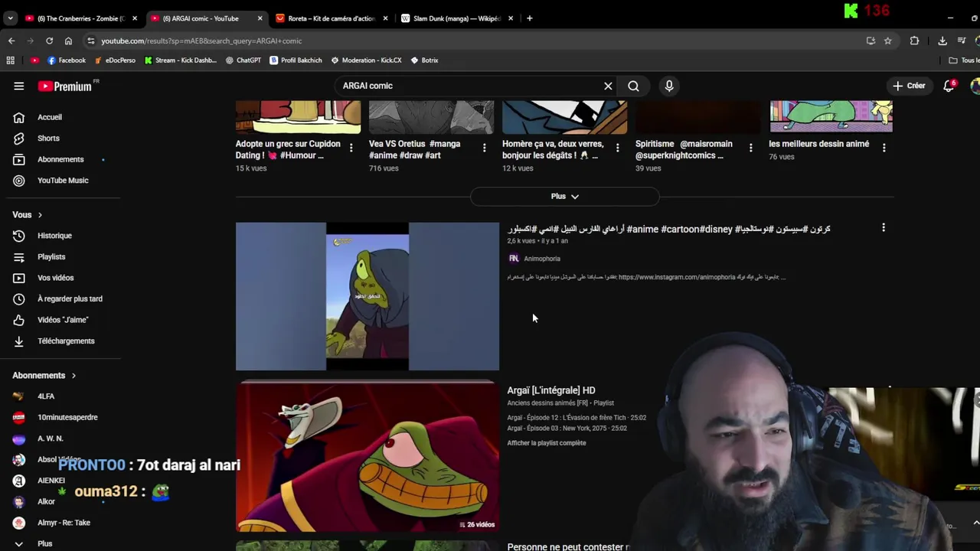Open the Adopte un grec sur Cupidon short
The width and height of the screenshot is (980, 551).
(x=288, y=149)
